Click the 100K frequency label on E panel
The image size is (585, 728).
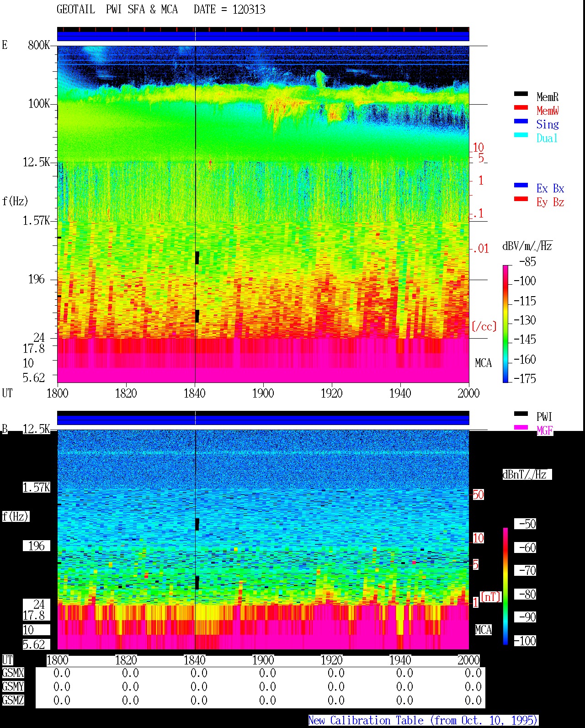click(39, 104)
